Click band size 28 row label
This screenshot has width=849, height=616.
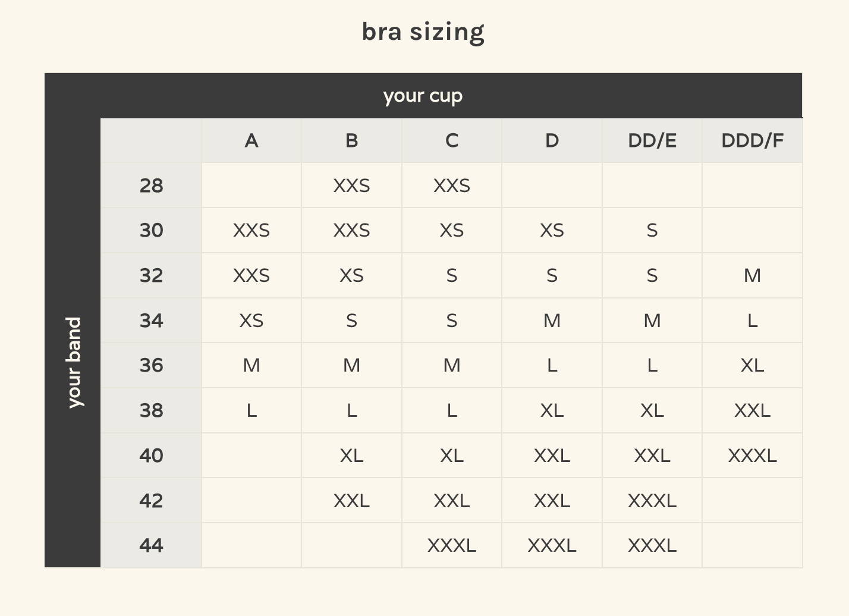click(x=151, y=186)
